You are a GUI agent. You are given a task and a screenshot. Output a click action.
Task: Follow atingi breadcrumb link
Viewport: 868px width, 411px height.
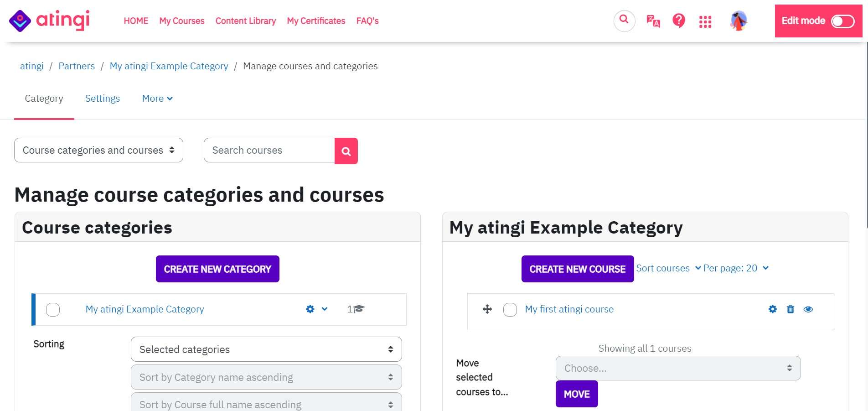(x=32, y=66)
